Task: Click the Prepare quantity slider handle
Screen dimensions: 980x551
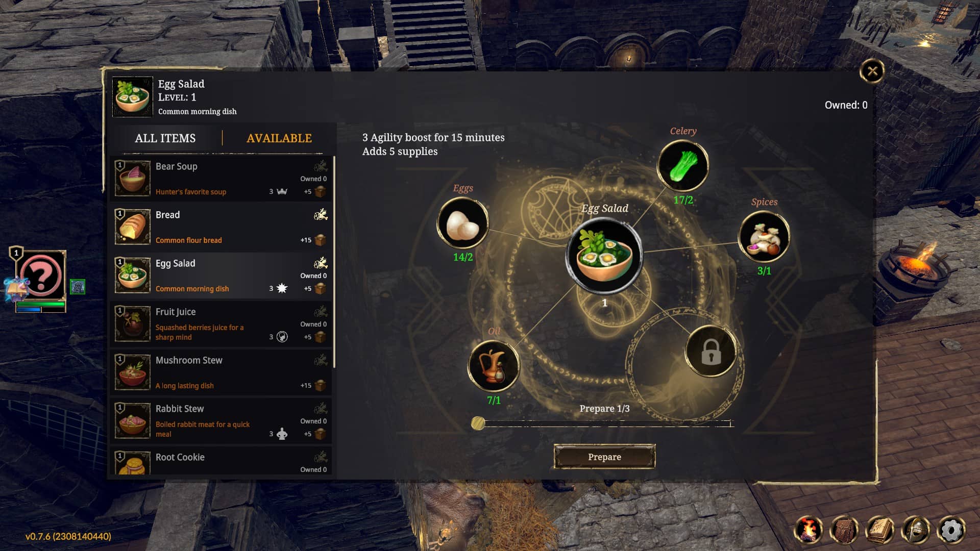Action: pyautogui.click(x=478, y=423)
